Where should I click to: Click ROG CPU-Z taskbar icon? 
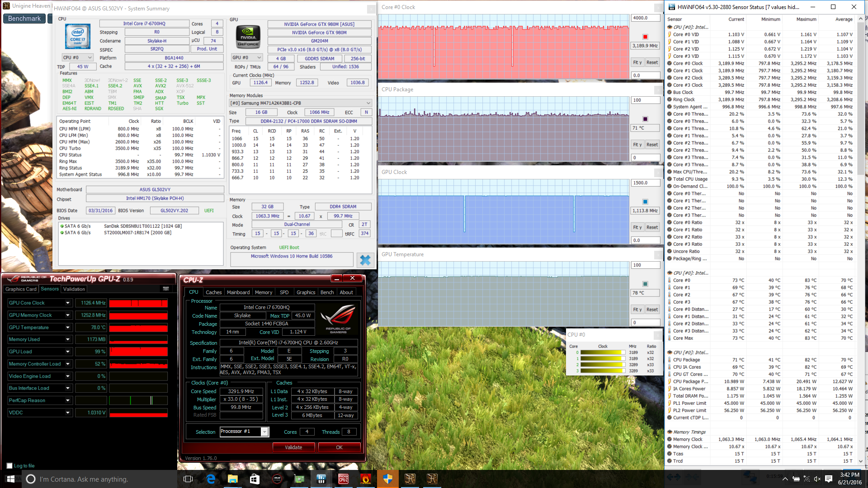[x=344, y=479]
